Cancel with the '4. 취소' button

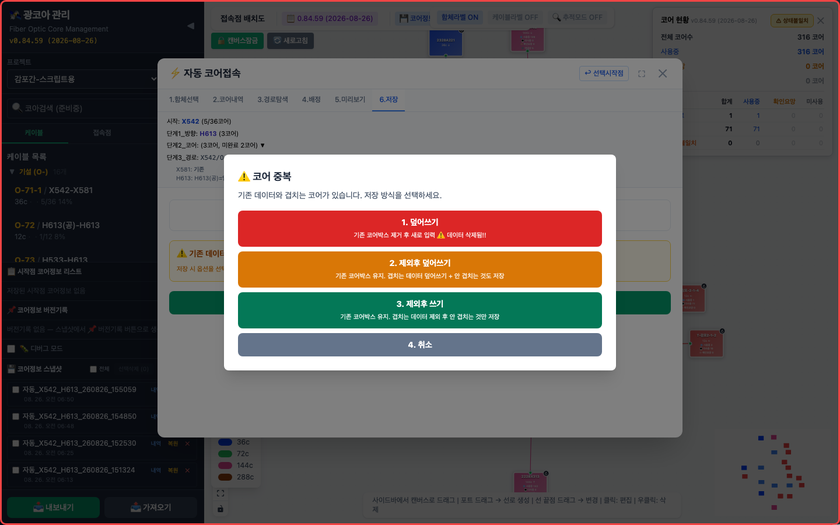(419, 344)
